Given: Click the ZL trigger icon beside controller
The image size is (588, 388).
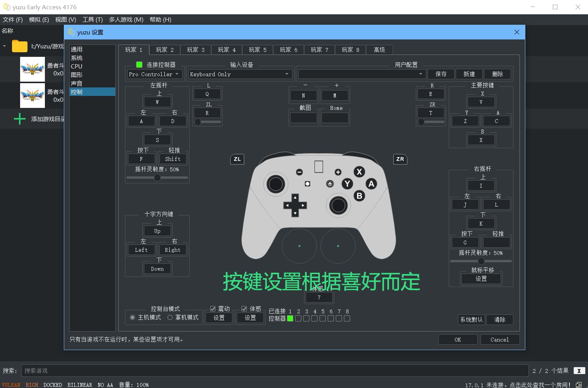Looking at the screenshot, I should coord(237,159).
